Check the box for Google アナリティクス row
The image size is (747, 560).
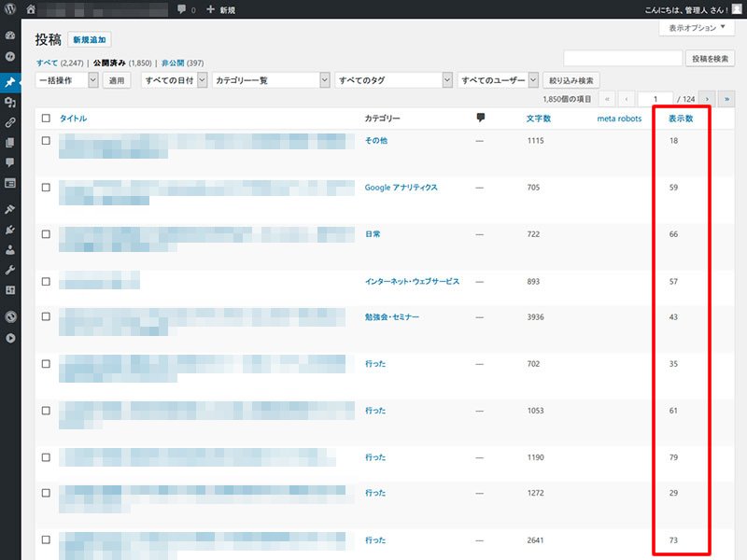(46, 188)
